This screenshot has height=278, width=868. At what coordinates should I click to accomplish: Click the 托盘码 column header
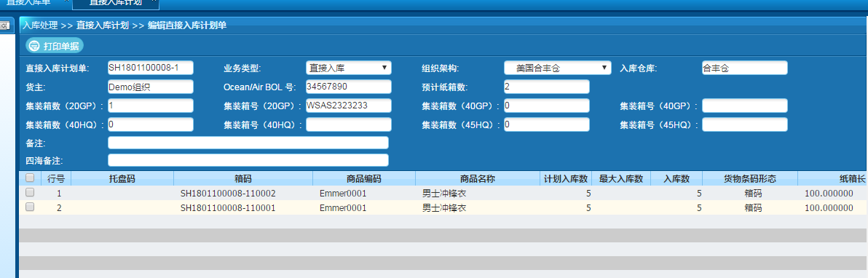coord(122,178)
